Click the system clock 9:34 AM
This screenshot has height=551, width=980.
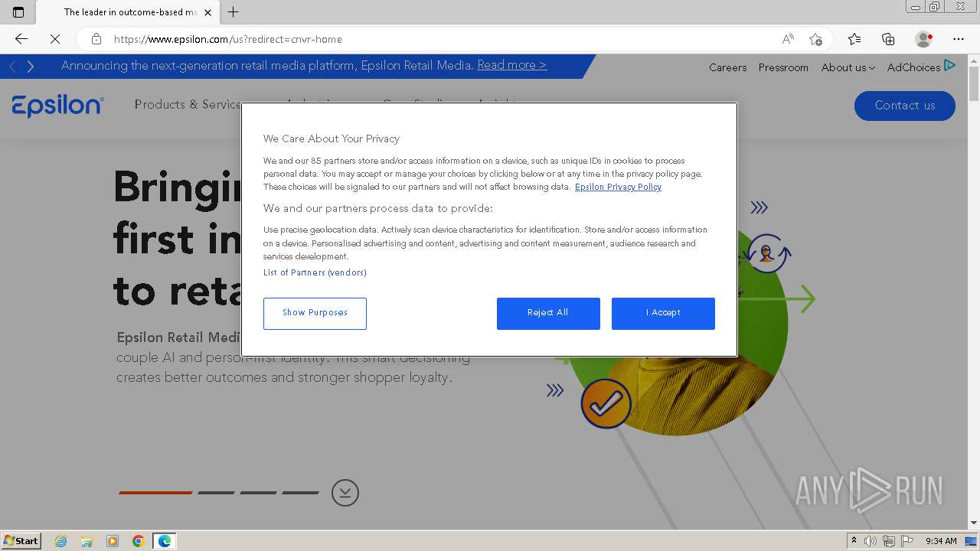[941, 541]
